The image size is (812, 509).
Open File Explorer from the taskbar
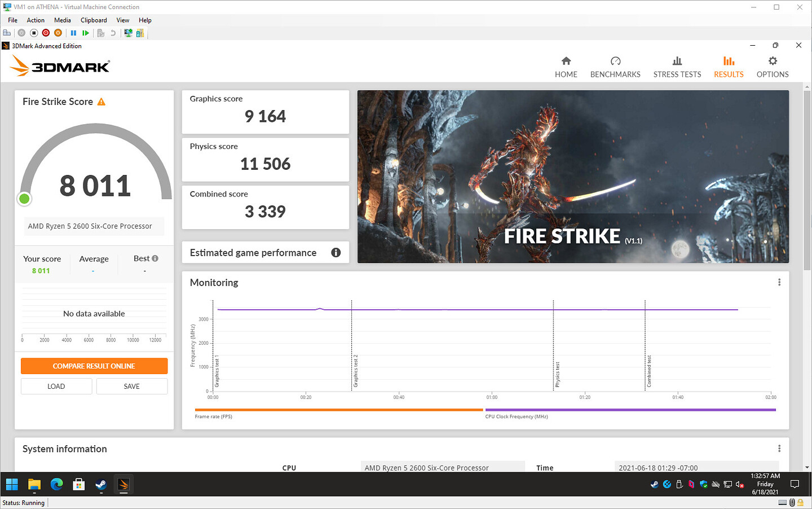(x=34, y=484)
